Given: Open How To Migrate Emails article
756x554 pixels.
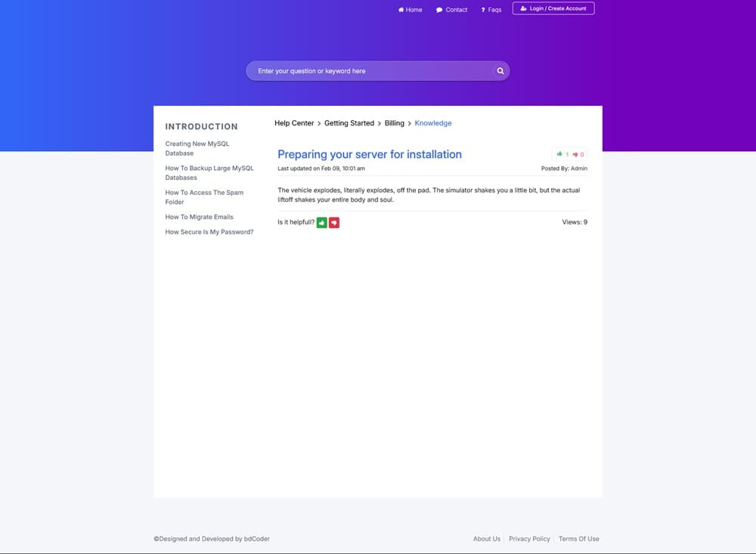Looking at the screenshot, I should coord(200,217).
